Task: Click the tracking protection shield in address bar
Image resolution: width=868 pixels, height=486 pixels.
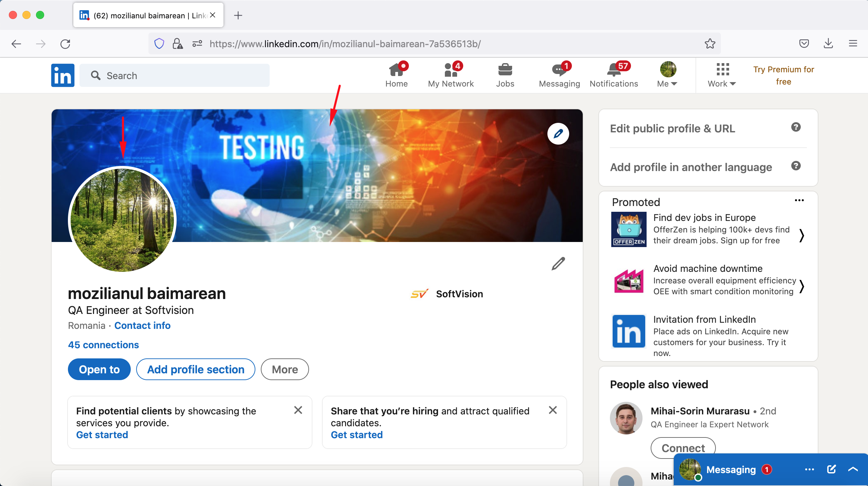Action: 159,43
